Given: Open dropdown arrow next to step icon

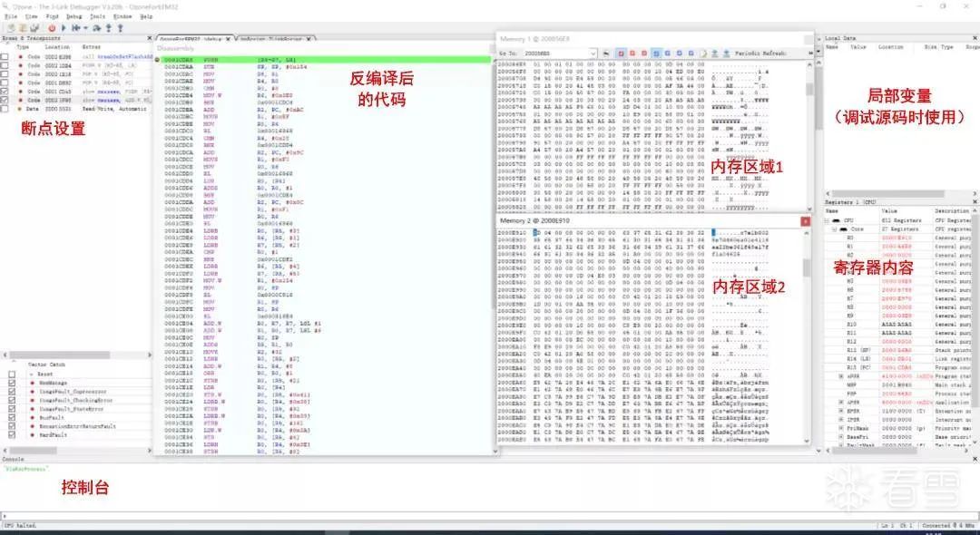Looking at the screenshot, I should pyautogui.click(x=85, y=27).
